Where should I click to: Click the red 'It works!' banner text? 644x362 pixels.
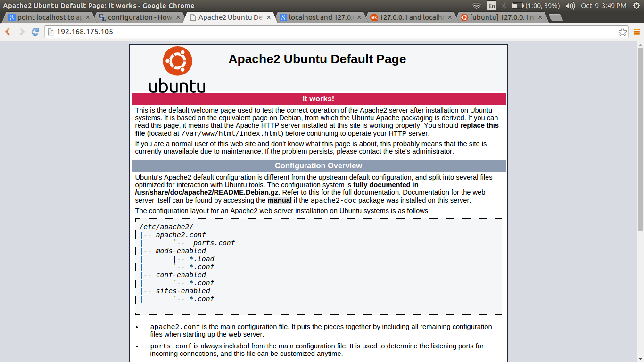pos(318,99)
